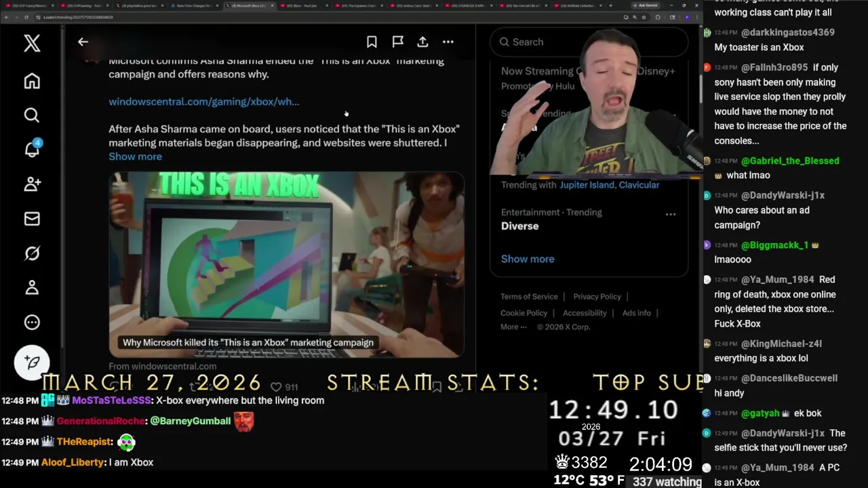Open the More circle icon in sidebar
Viewport: 868px width, 488px height.
coord(32,323)
